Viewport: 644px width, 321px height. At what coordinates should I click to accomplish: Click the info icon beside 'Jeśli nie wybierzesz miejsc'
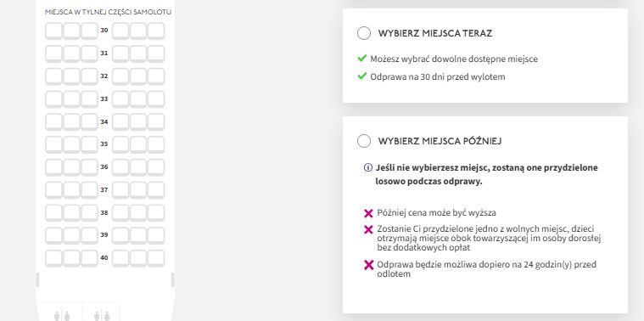pos(368,167)
